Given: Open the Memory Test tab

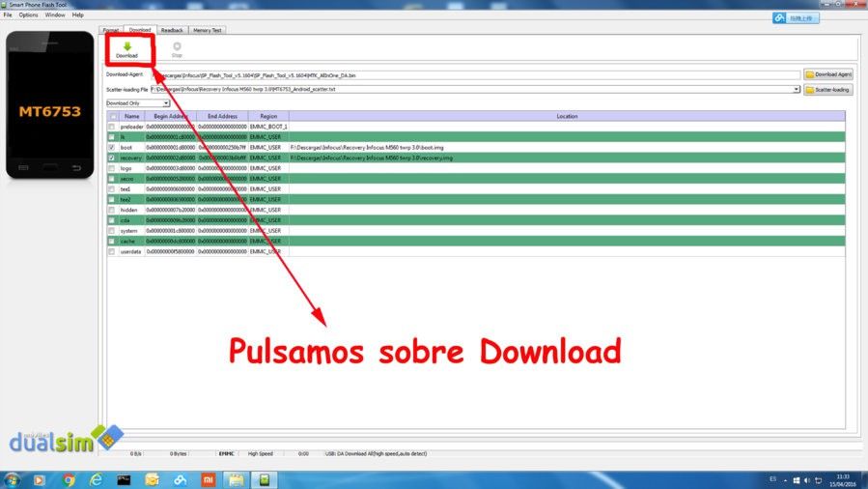Looking at the screenshot, I should (x=207, y=30).
